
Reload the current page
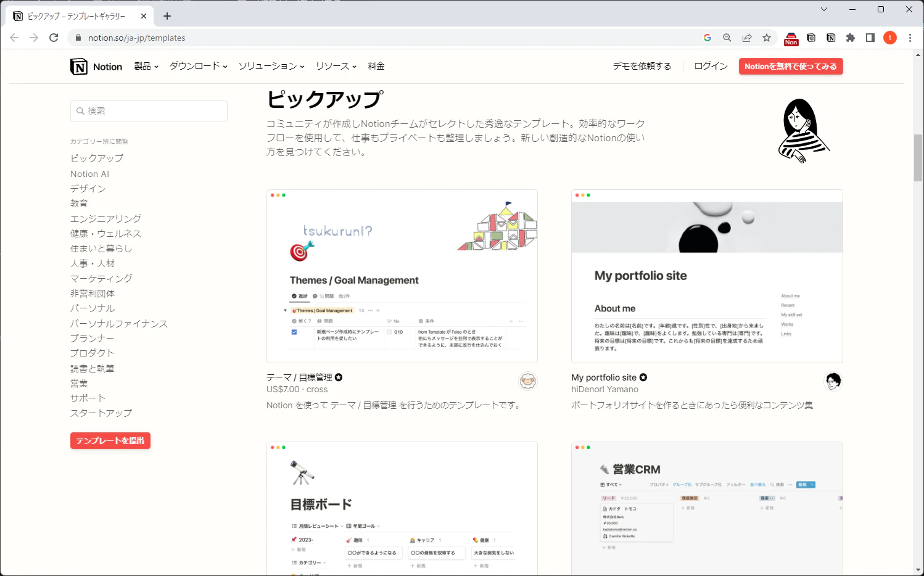(54, 38)
